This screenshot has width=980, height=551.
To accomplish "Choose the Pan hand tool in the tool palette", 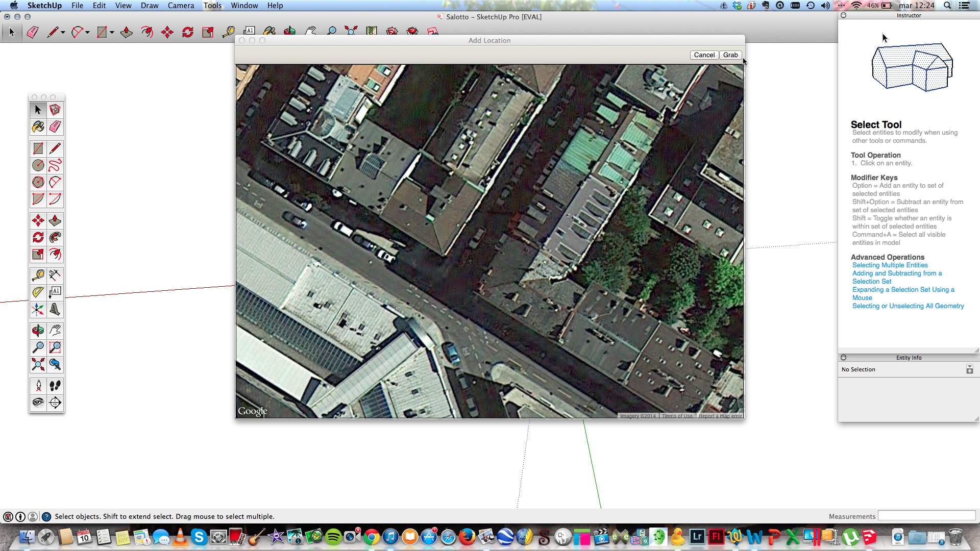I will pyautogui.click(x=55, y=331).
